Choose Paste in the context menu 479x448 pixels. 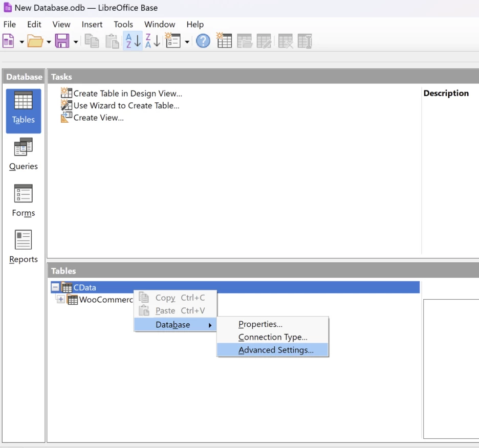click(x=176, y=310)
